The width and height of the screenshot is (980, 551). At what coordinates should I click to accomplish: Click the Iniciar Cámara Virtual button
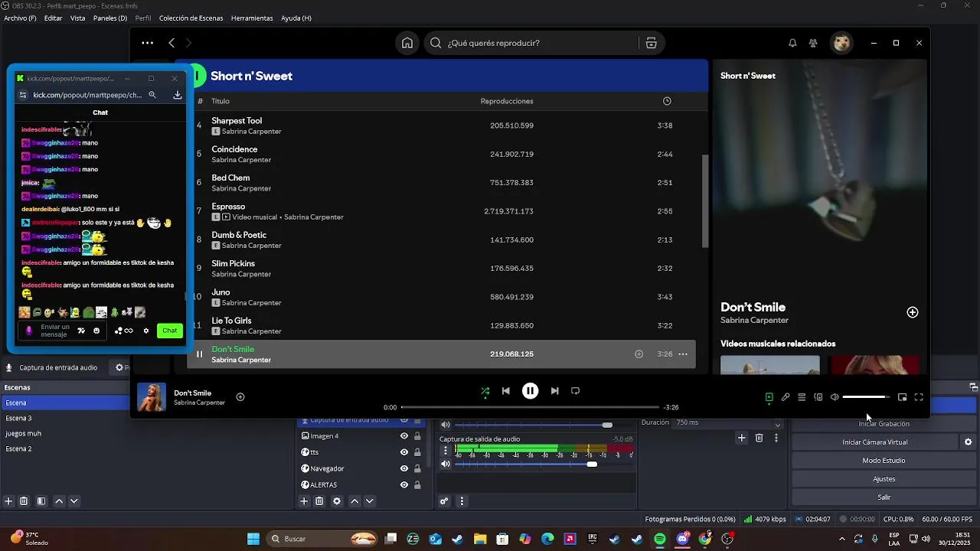875,442
